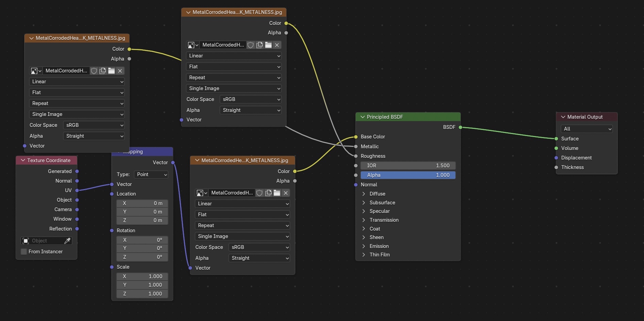The height and width of the screenshot is (321, 644).
Task: Click fake user shield on Metallic texture node
Action: tap(94, 71)
